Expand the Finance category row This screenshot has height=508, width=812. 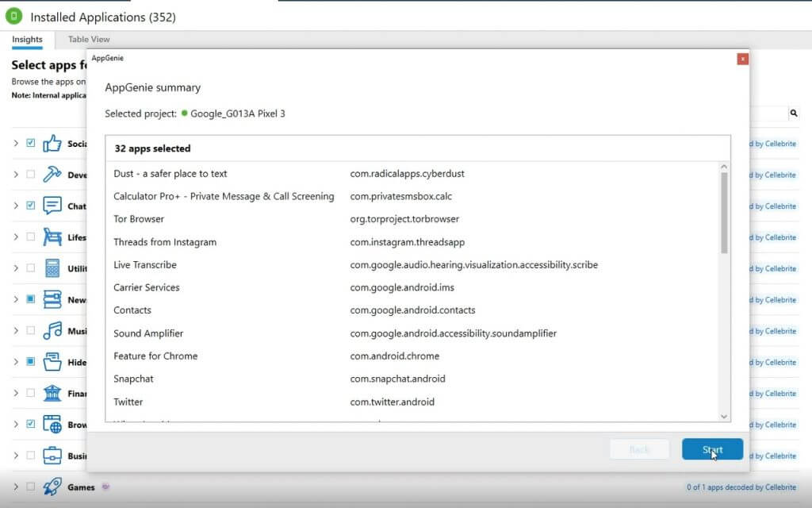[16, 393]
